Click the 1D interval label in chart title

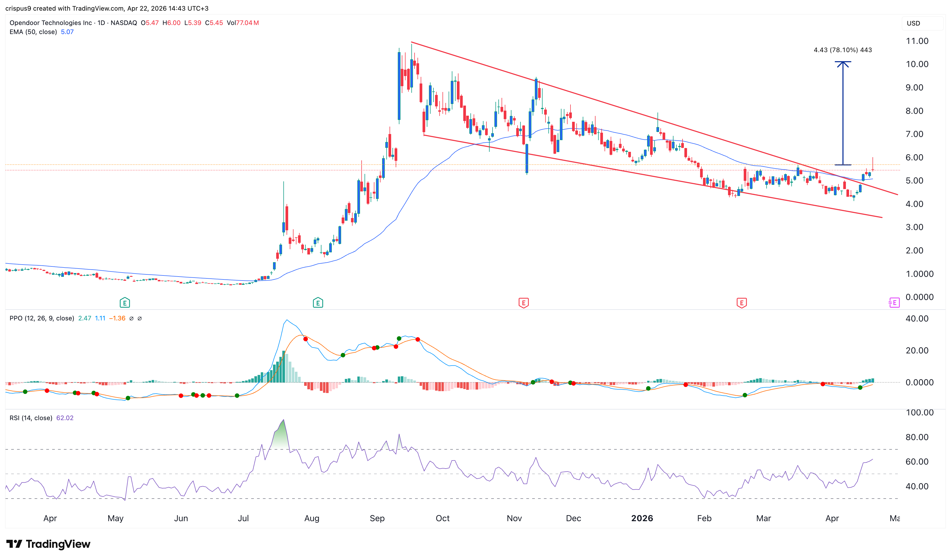coord(101,23)
